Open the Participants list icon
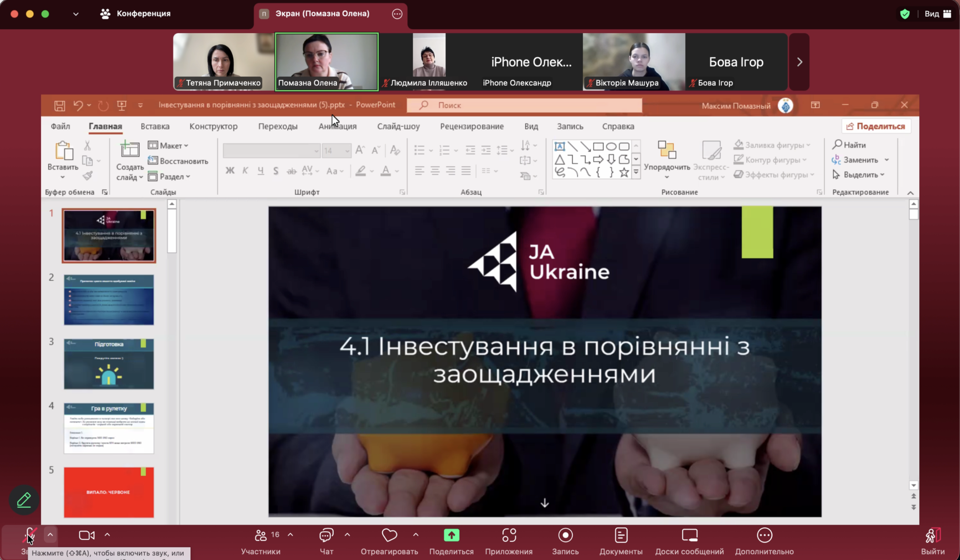The image size is (960, 560). [x=261, y=536]
